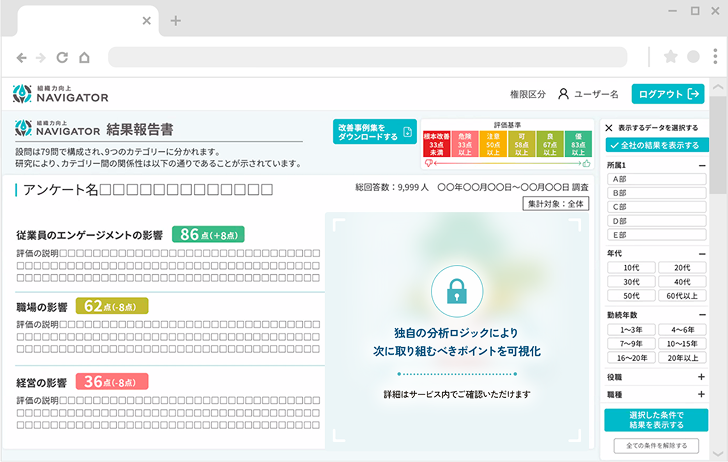This screenshot has height=462, width=728.
Task: Choose the 30代 age filter
Action: click(631, 282)
